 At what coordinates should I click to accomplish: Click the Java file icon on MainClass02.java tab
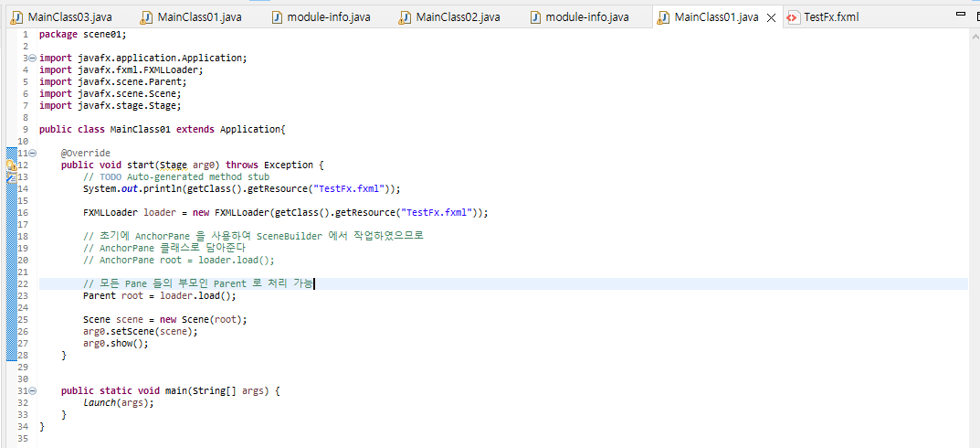(x=405, y=17)
